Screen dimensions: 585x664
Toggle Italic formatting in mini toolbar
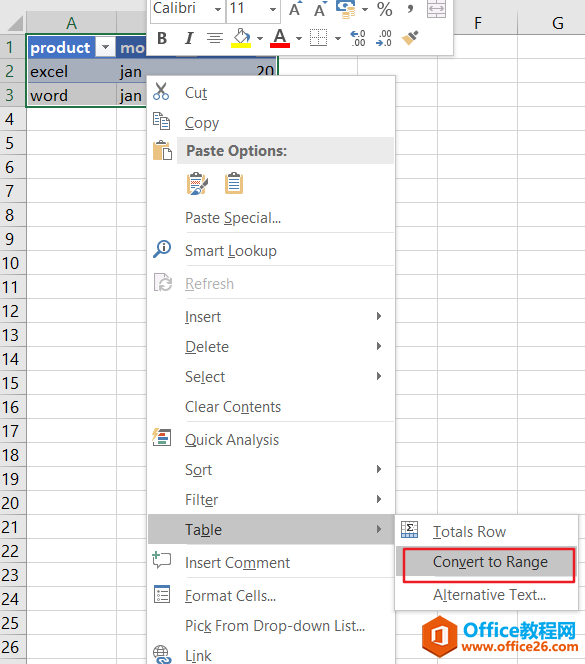pos(189,39)
